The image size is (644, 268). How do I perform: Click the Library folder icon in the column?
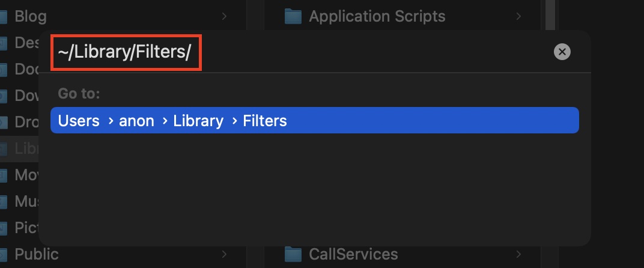3,149
